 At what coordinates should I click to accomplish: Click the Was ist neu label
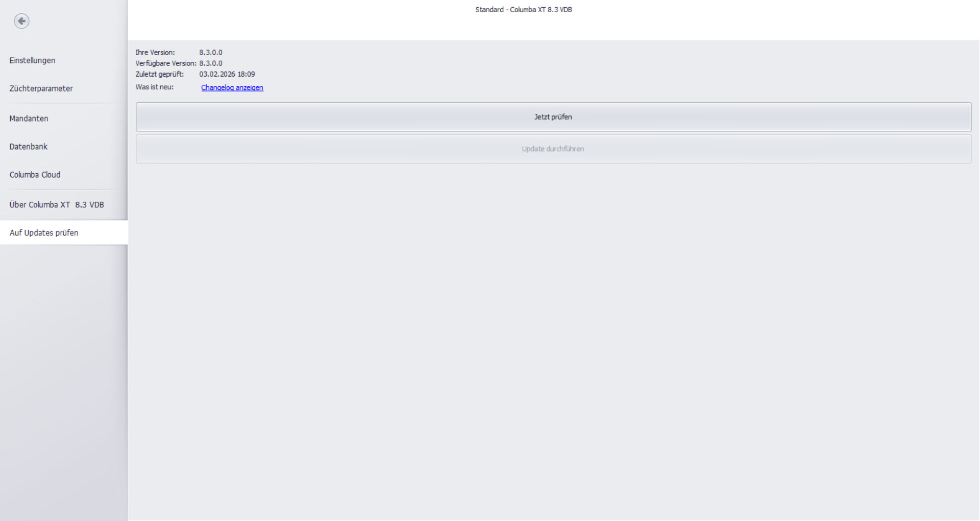[154, 87]
